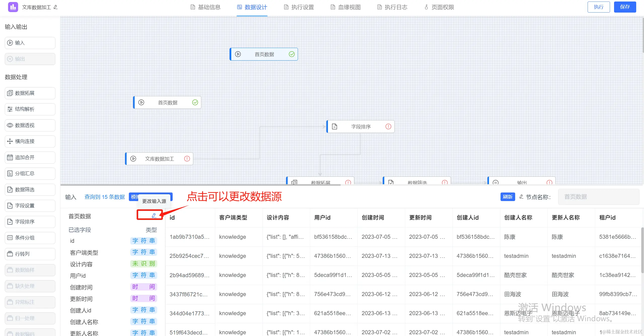Click the 结构解析 sliders icon in sidebar

coord(10,109)
